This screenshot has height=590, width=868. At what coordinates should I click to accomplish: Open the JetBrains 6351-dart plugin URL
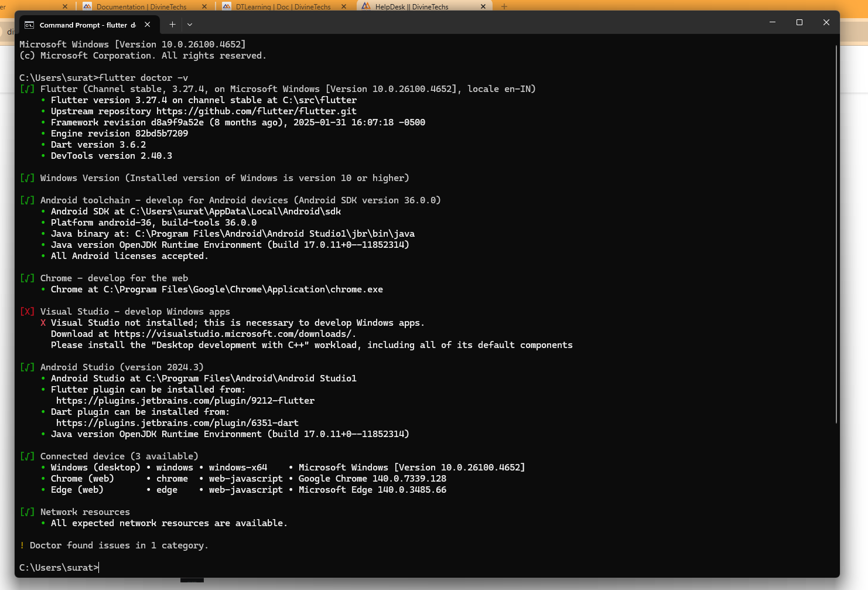pyautogui.click(x=177, y=423)
